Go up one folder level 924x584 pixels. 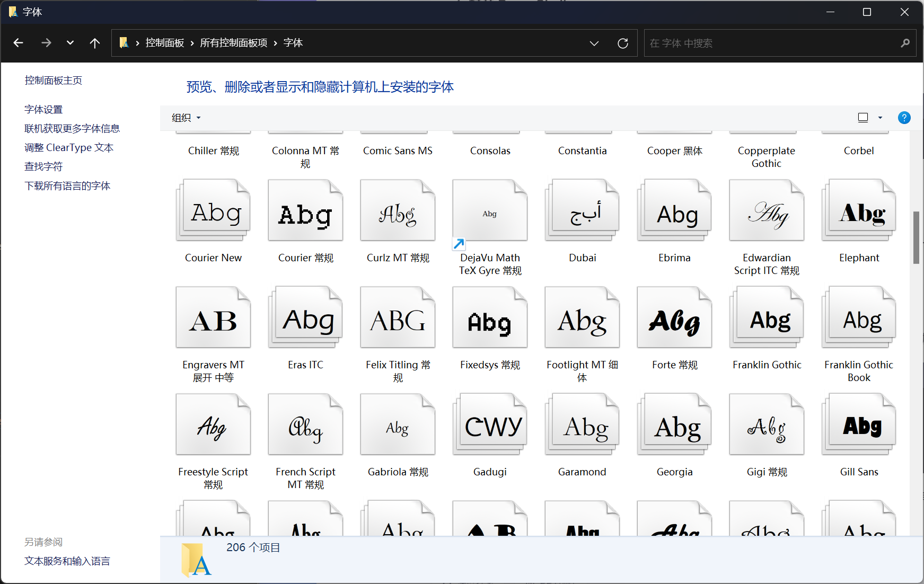(x=95, y=43)
